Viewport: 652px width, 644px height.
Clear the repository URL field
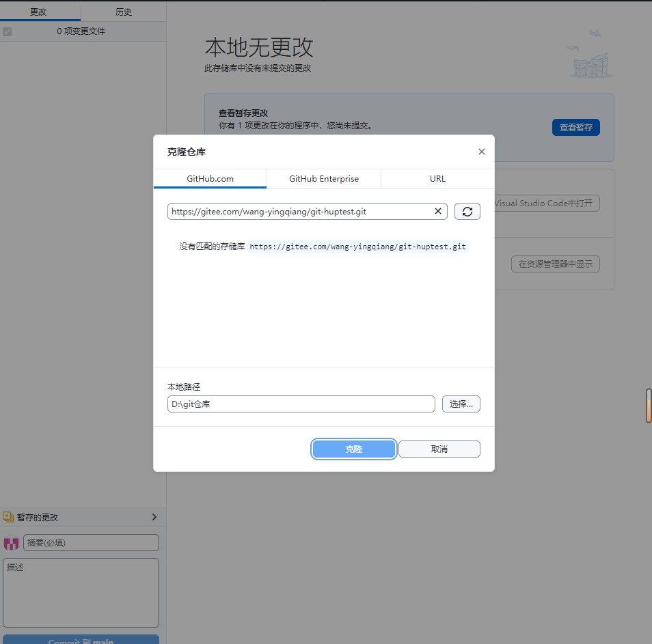[437, 211]
